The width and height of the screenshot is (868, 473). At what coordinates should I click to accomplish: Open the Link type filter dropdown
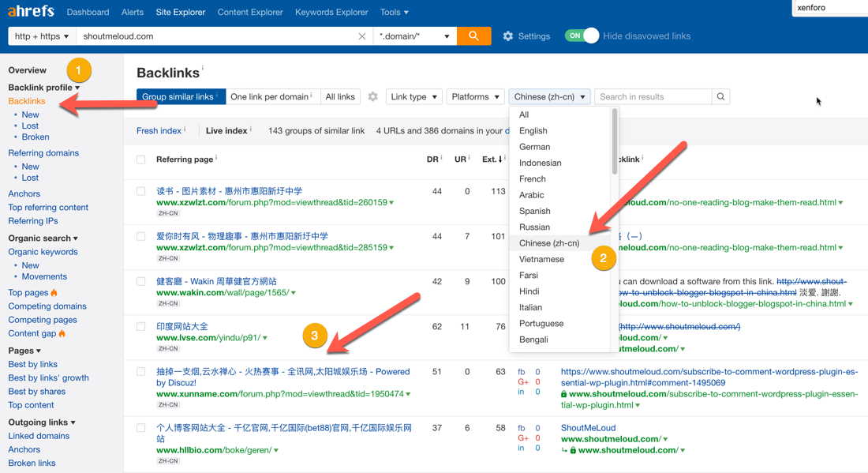click(x=414, y=96)
